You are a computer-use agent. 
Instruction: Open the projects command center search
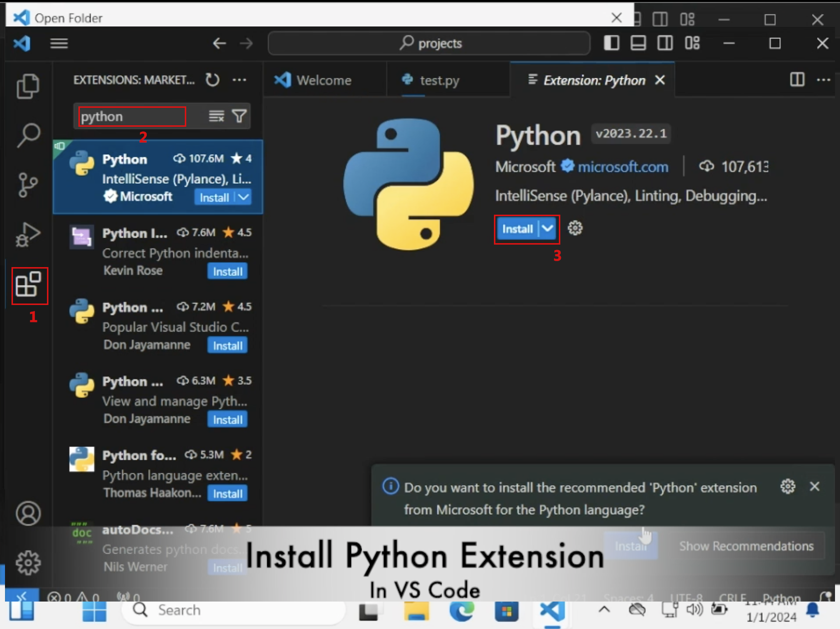tap(429, 43)
